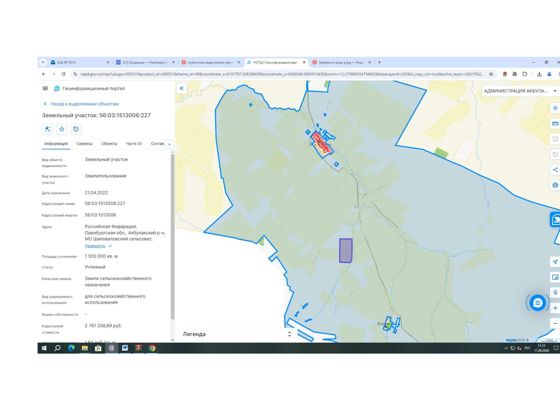Image resolution: width=560 pixels, height=396 pixels.
Task: Click the parcel title Земельный участок: 56:03:1513006:227
Action: point(96,115)
